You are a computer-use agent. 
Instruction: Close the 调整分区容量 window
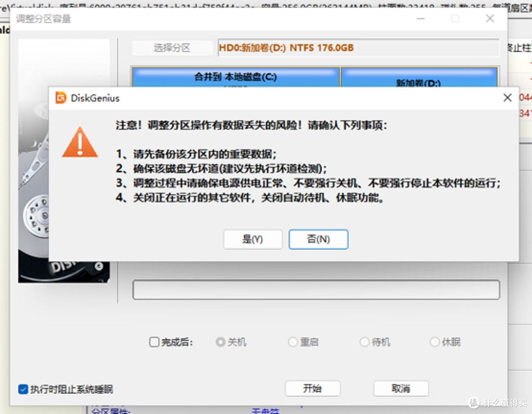tap(490, 18)
